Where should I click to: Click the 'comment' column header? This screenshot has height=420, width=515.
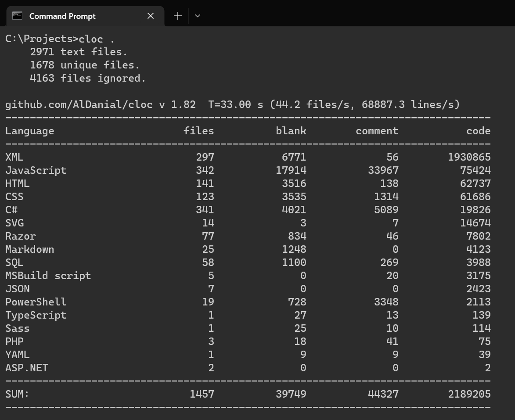(377, 131)
